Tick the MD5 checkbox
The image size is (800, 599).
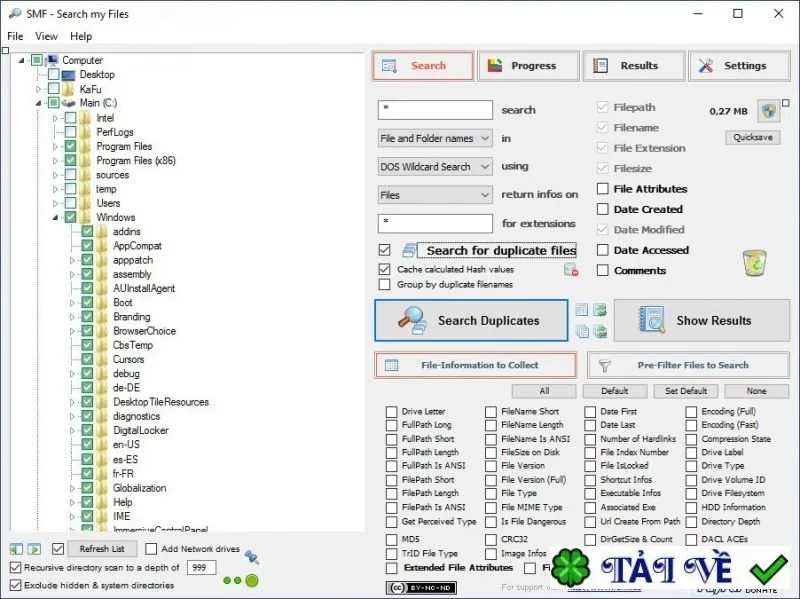point(391,539)
